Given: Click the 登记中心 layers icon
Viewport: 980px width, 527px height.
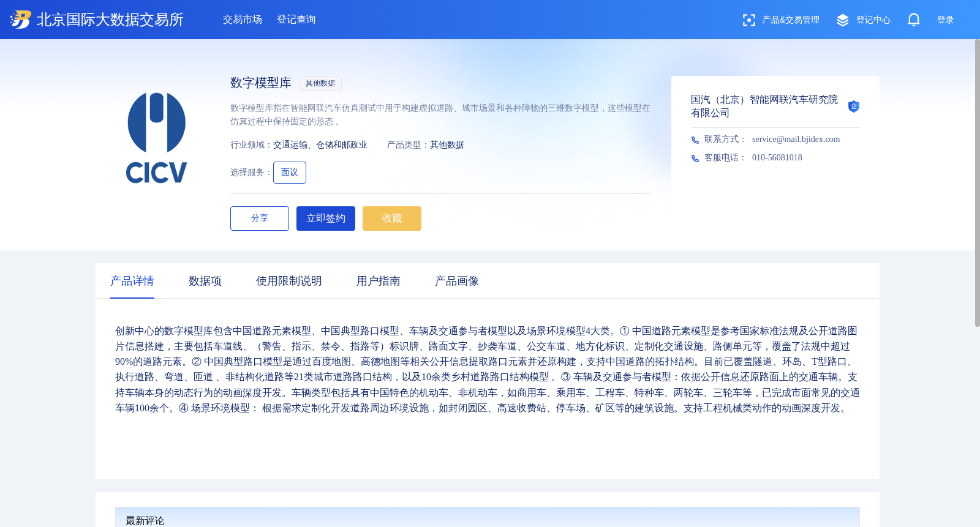Looking at the screenshot, I should [843, 20].
